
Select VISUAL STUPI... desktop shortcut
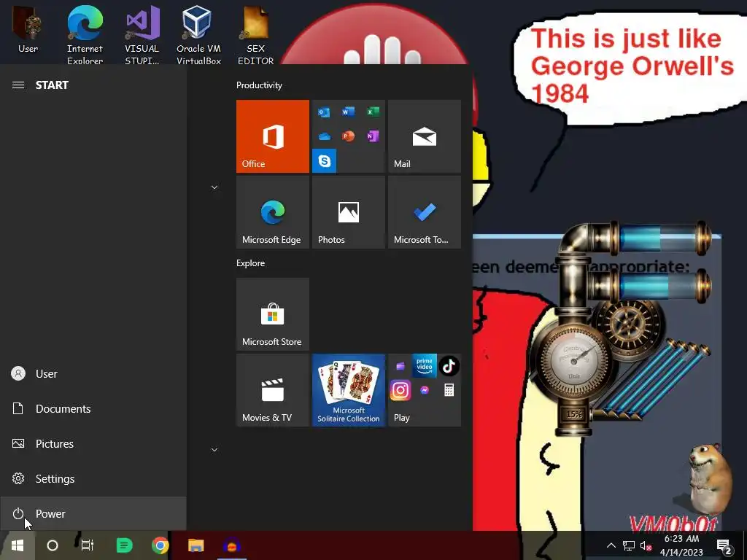[x=142, y=34]
